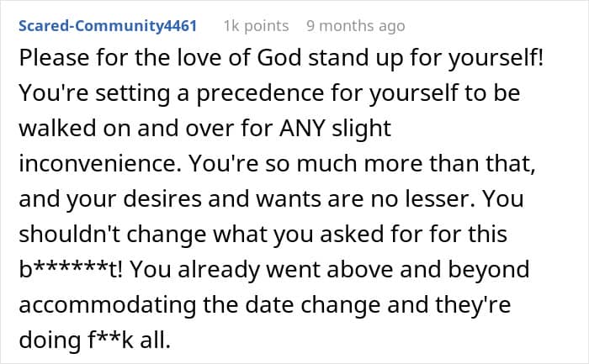
Task: Click the censored word f**k
Action: [110, 340]
